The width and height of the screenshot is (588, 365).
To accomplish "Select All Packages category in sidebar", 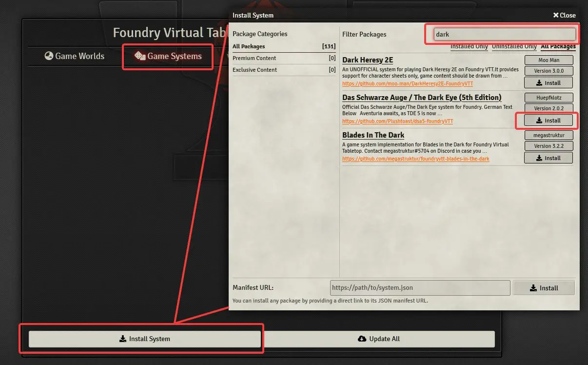I will (x=284, y=46).
